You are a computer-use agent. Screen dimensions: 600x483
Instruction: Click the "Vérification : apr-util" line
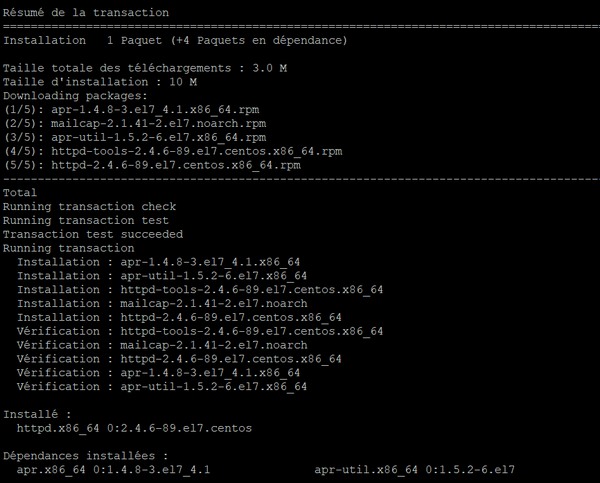tap(162, 386)
